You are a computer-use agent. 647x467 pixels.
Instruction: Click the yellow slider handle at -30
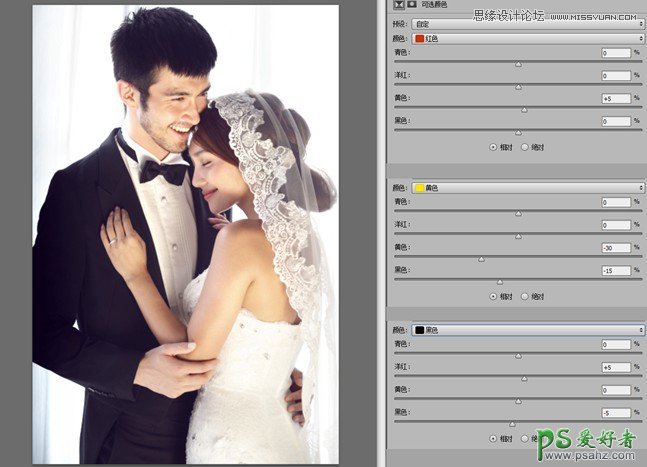pos(481,259)
